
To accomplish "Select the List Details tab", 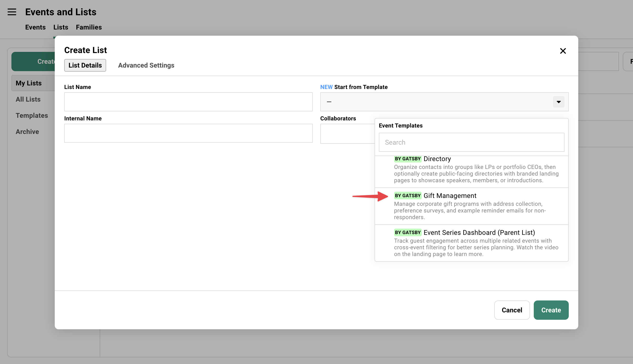I will click(85, 65).
